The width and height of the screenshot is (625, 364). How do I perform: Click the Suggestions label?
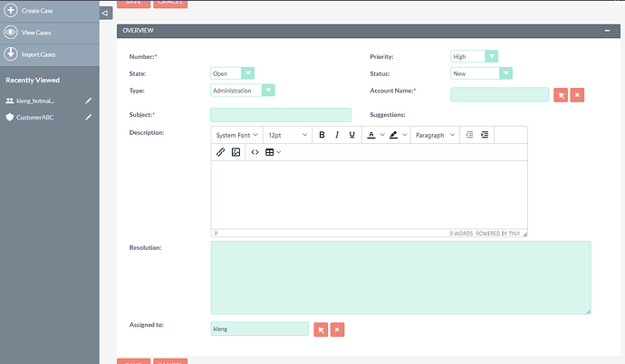(x=388, y=115)
